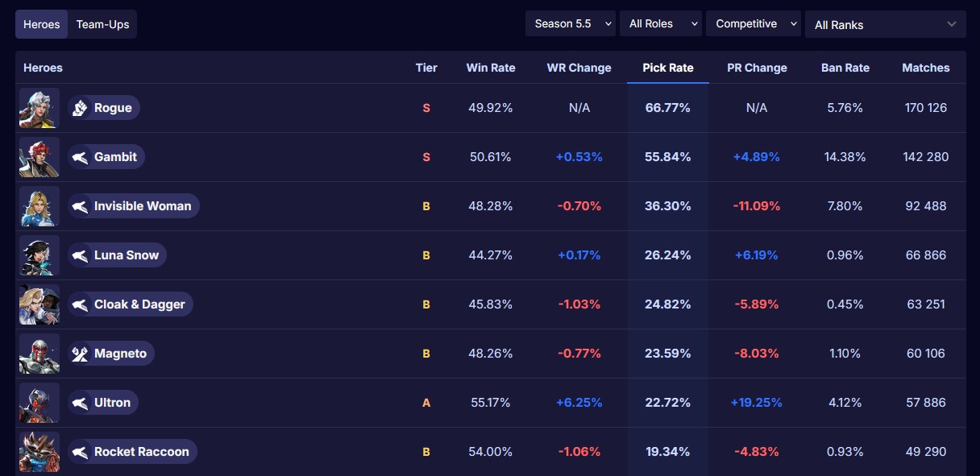
Task: Click Rogue's pick rate 66.77%
Action: [668, 108]
